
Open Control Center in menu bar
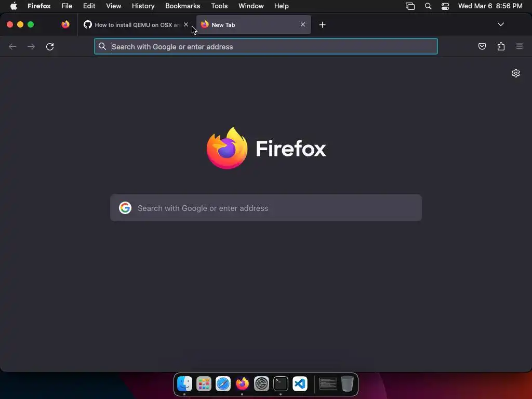(445, 6)
